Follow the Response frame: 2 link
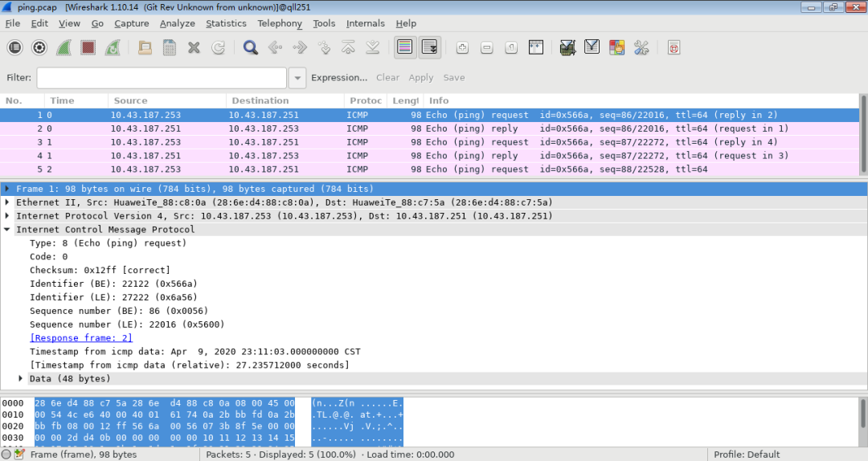 (81, 337)
